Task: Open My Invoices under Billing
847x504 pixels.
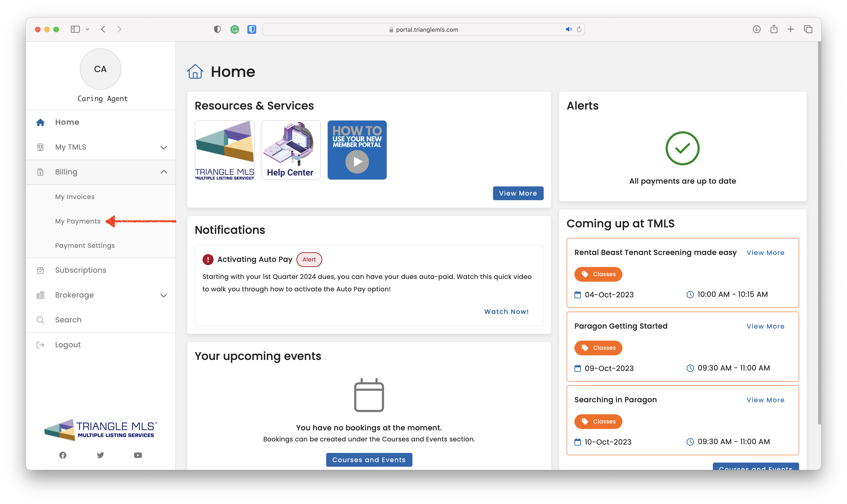Action: [x=75, y=197]
